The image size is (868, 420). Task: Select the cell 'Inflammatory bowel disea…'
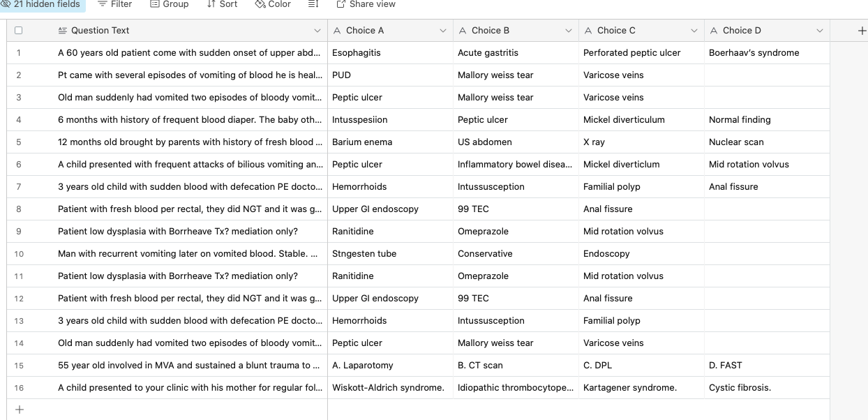[516, 165]
